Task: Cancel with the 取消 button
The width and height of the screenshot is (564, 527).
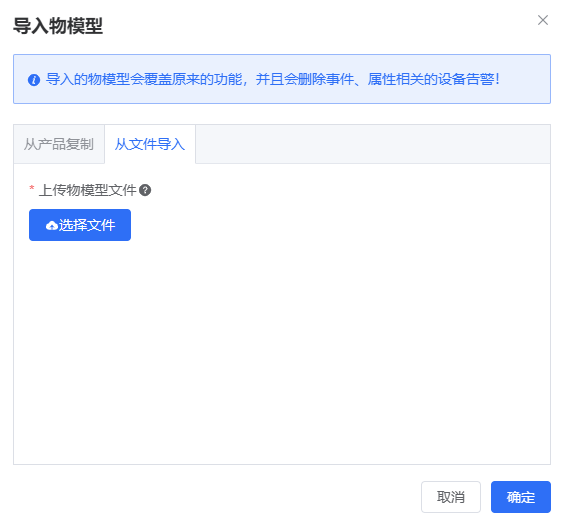Action: (x=451, y=497)
